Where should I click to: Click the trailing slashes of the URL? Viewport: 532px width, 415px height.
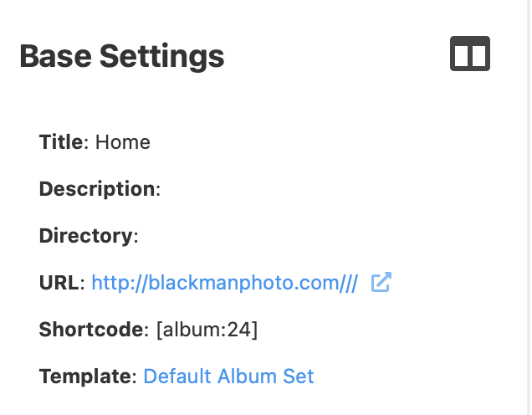pos(350,283)
